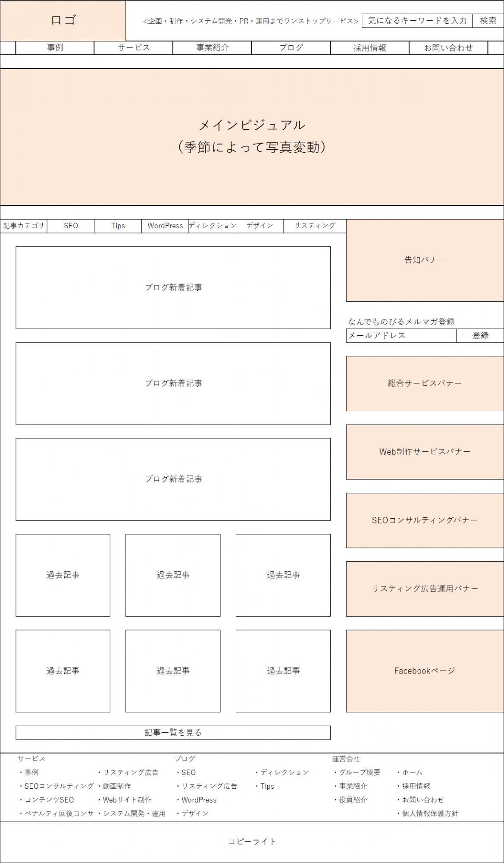This screenshot has width=504, height=863.
Task: Click footer link システム開発・運用
Action: pyautogui.click(x=131, y=813)
